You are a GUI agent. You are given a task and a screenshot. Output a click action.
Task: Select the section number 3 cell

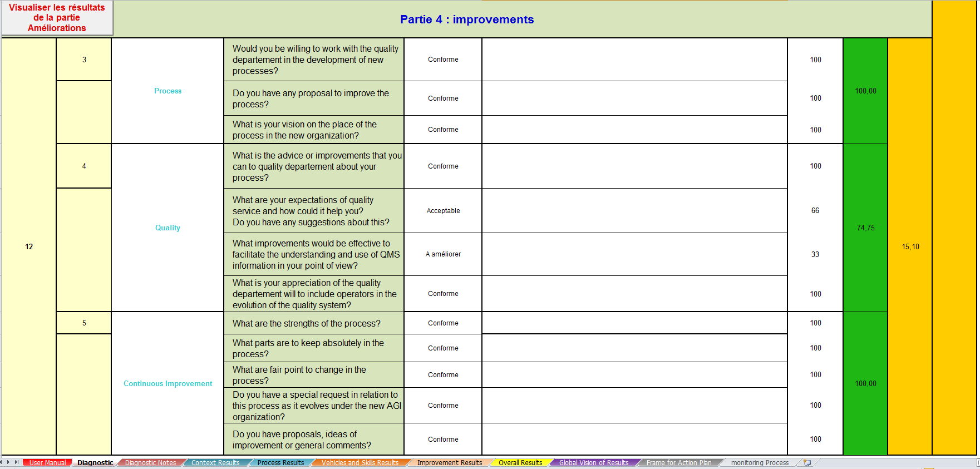point(84,60)
